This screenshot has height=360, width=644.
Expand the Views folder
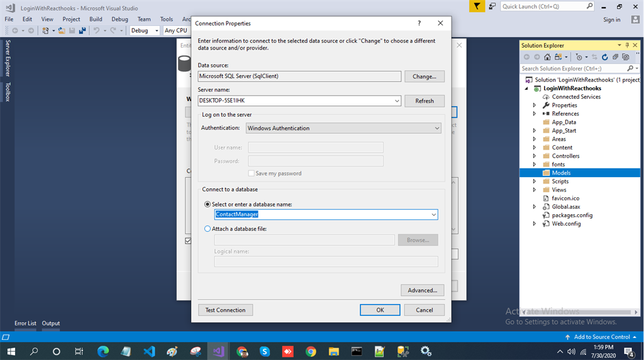pos(535,190)
